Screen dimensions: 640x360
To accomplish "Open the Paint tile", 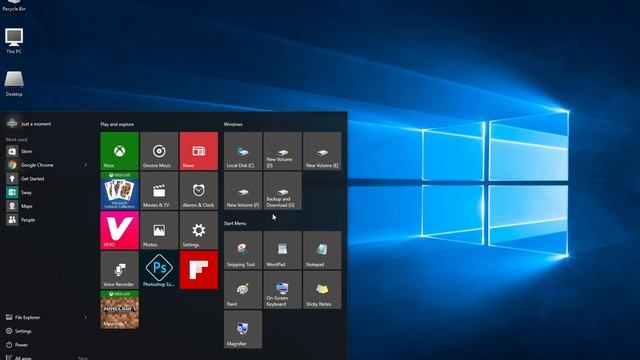I will 243,289.
